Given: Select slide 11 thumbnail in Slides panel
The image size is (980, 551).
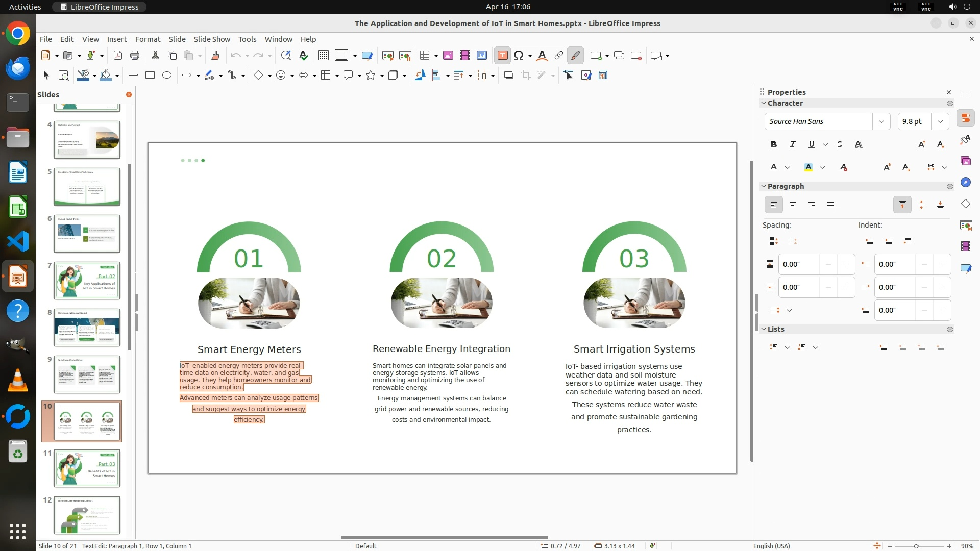Looking at the screenshot, I should click(87, 468).
